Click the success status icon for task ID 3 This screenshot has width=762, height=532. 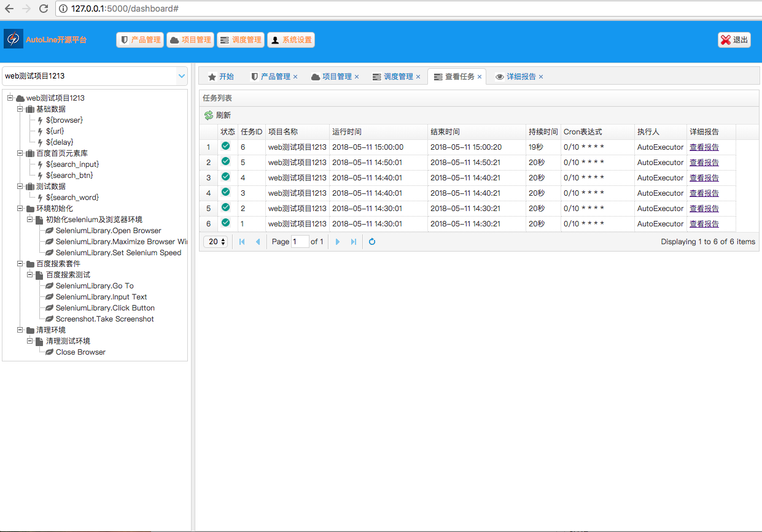[225, 192]
